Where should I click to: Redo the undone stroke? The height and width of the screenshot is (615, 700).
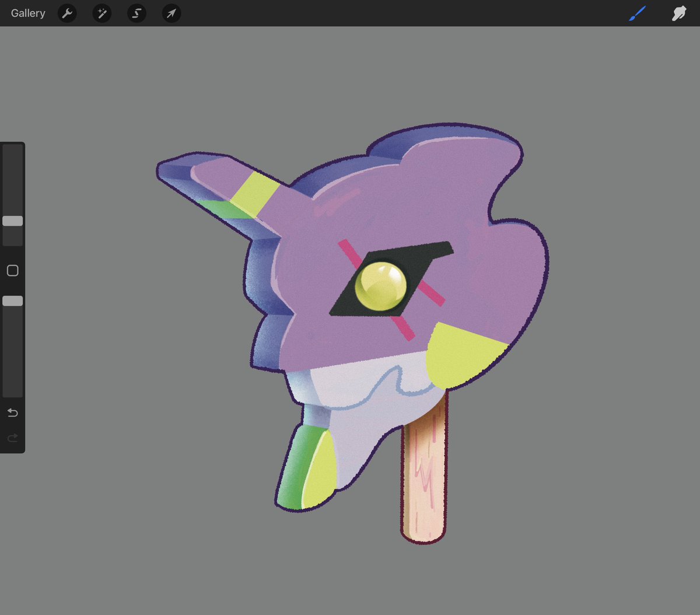[12, 438]
